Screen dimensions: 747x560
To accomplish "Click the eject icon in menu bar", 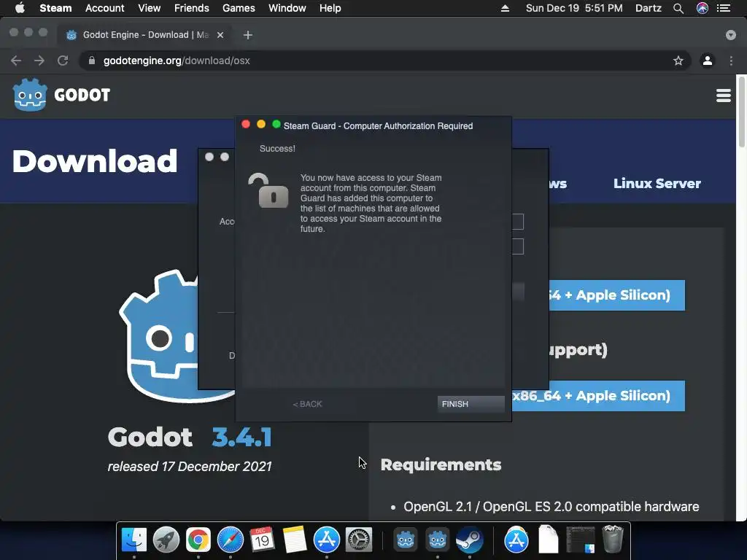I will point(505,8).
